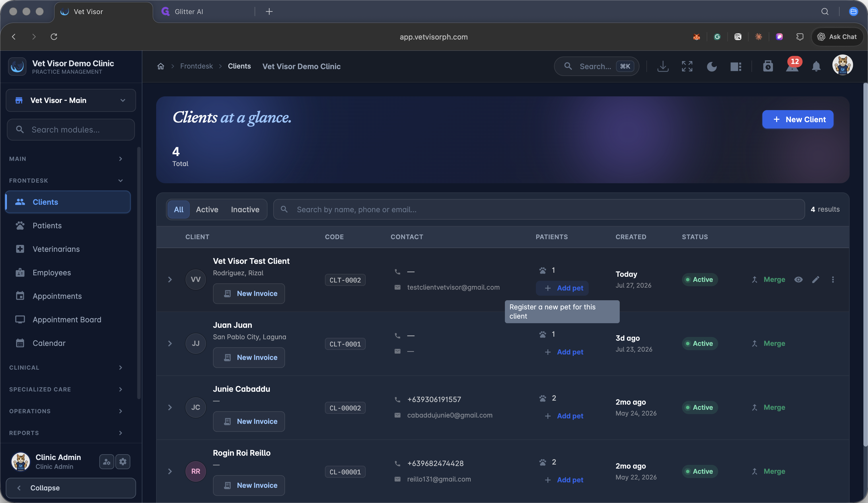Expand the CLINICAL sidebar section
868x503 pixels.
pyautogui.click(x=66, y=367)
